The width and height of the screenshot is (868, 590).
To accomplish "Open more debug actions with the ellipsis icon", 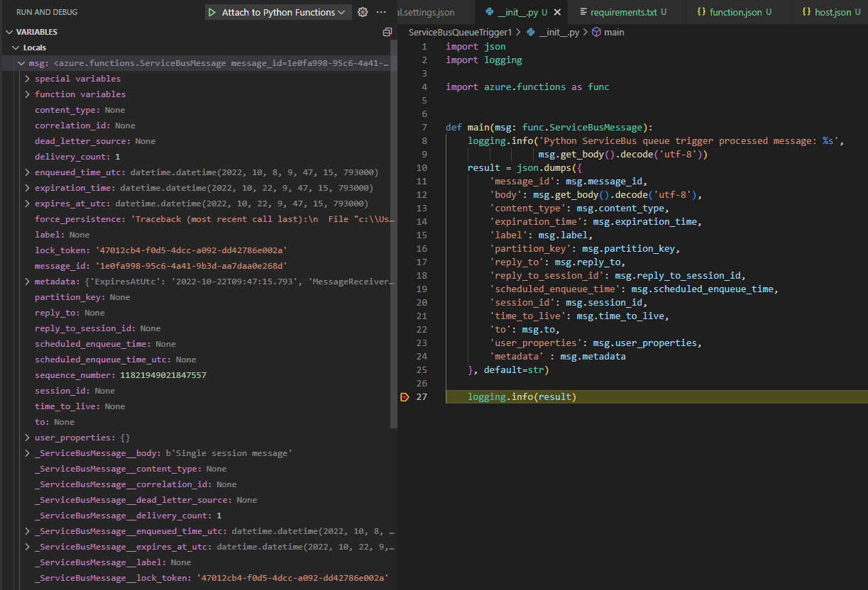I will (x=380, y=11).
